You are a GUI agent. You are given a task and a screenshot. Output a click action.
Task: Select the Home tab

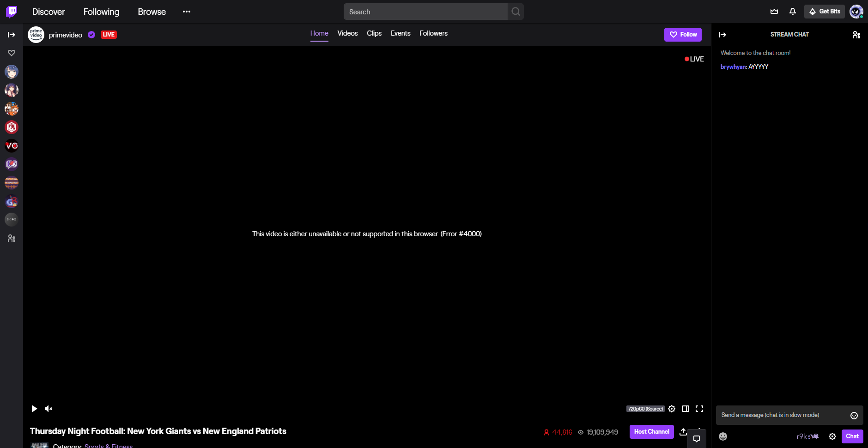tap(319, 34)
